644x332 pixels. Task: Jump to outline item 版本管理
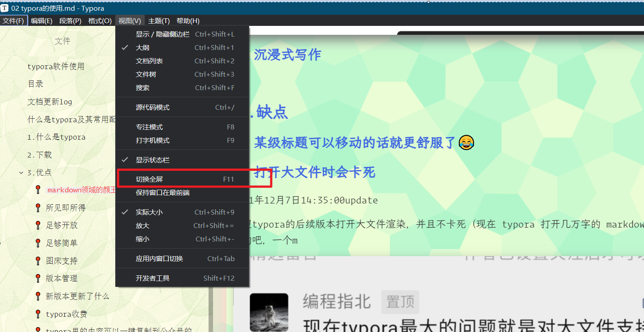(x=62, y=278)
